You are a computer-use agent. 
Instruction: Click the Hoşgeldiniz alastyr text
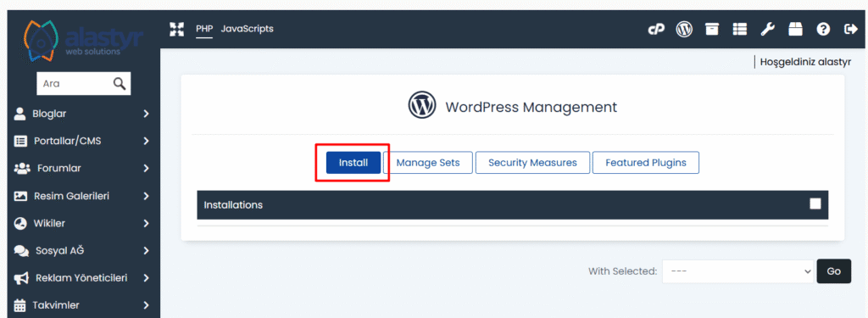click(805, 62)
